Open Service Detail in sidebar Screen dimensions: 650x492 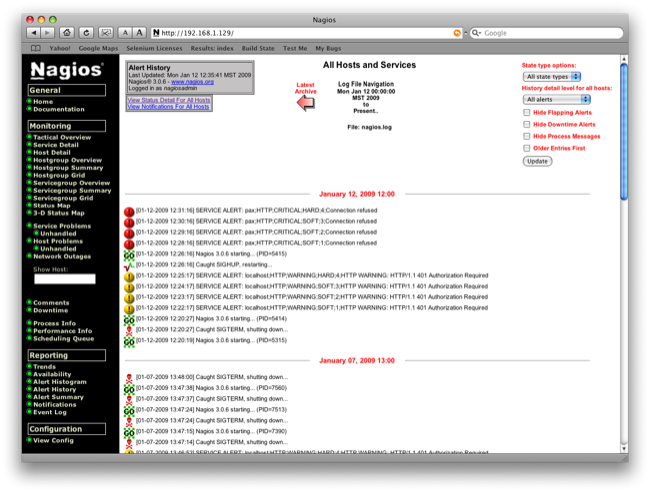click(x=56, y=145)
